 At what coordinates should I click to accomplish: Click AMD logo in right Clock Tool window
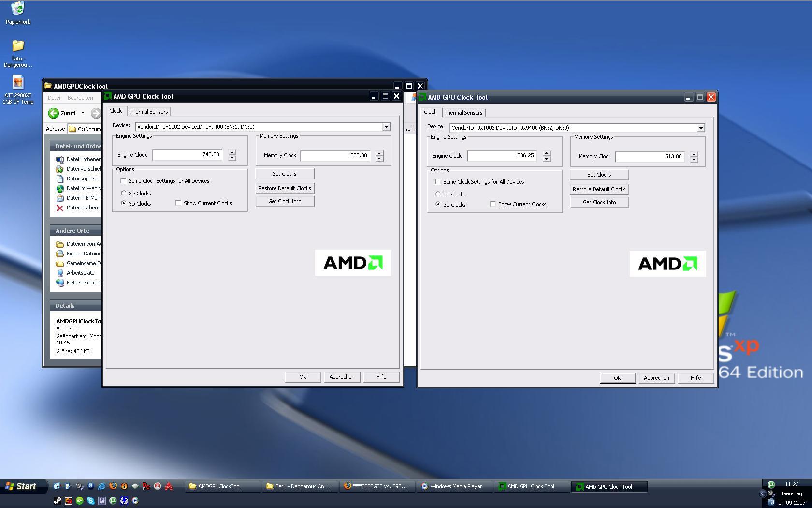[x=668, y=264]
